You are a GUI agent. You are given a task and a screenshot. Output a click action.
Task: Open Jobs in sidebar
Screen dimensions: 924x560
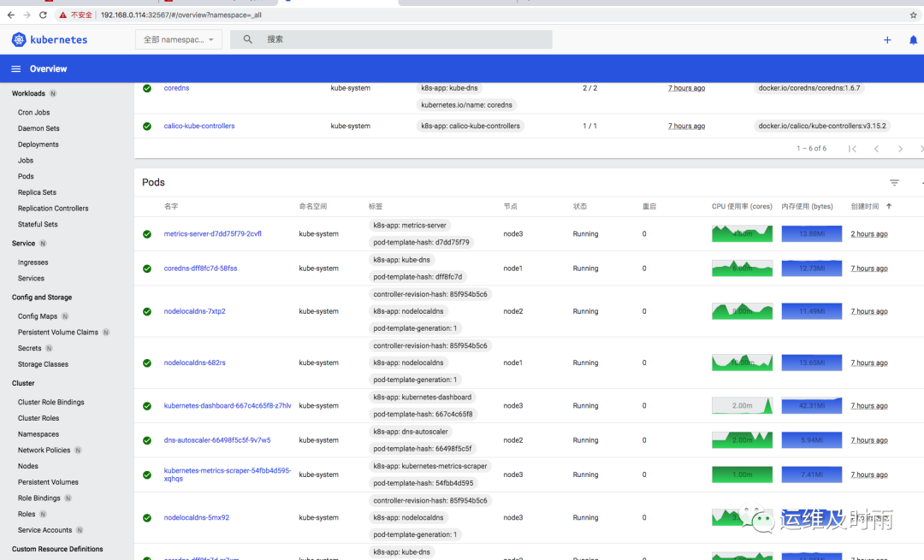(26, 160)
